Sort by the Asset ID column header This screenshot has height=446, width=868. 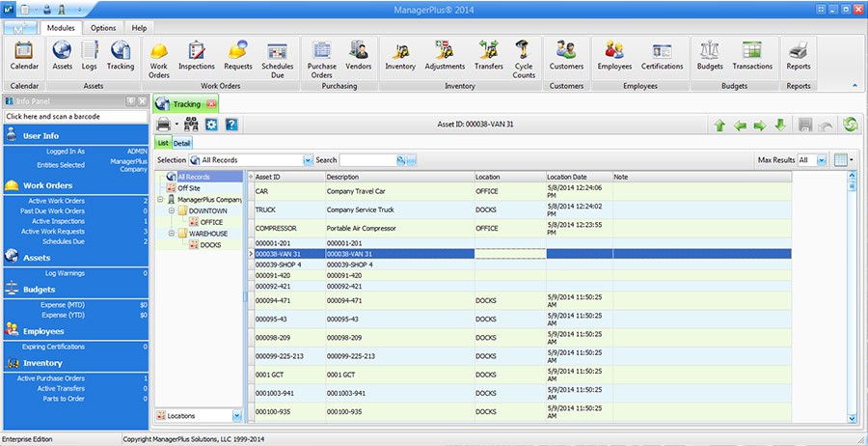[x=289, y=177]
